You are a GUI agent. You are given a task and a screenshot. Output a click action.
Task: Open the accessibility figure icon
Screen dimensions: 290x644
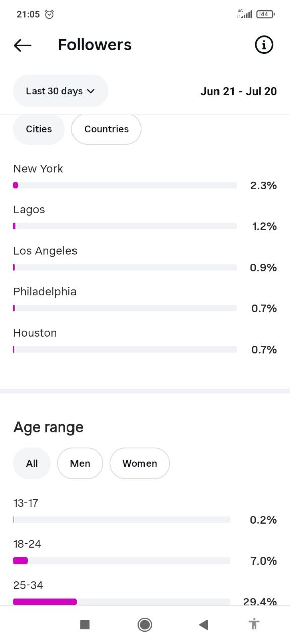point(254,624)
